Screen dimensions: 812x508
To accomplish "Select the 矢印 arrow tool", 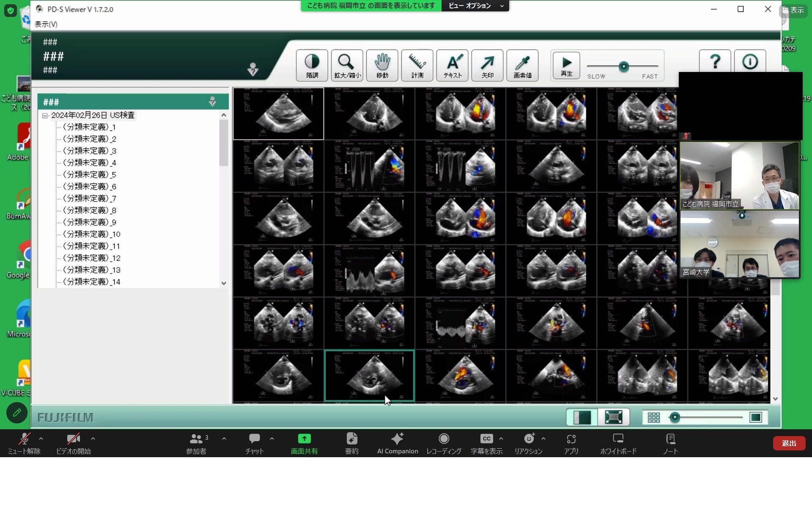I will (x=487, y=65).
